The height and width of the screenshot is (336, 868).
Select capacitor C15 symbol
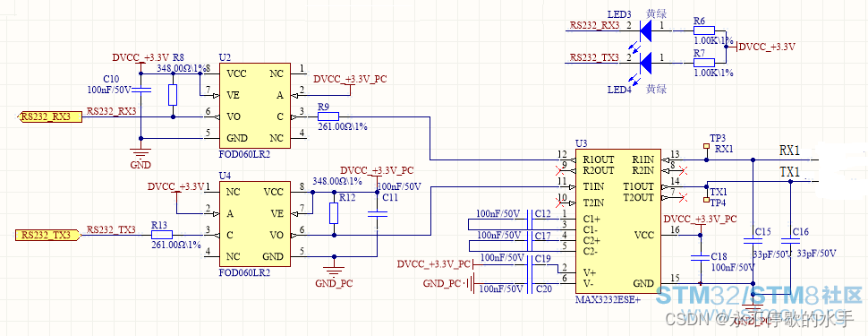[x=752, y=241]
